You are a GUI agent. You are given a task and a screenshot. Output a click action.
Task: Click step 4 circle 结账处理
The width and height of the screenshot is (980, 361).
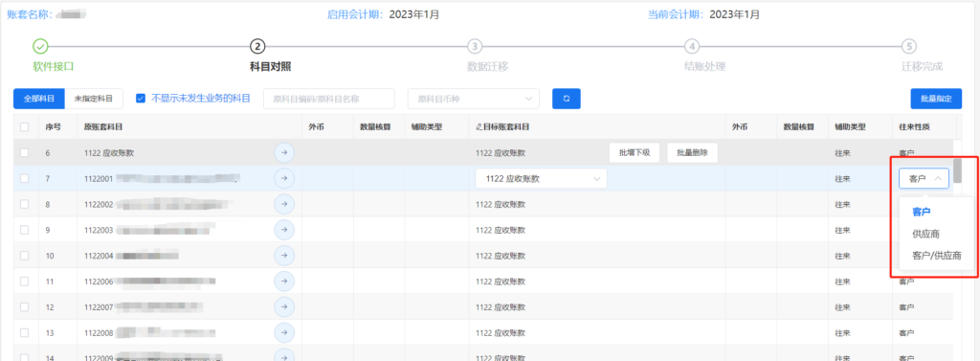pos(691,46)
